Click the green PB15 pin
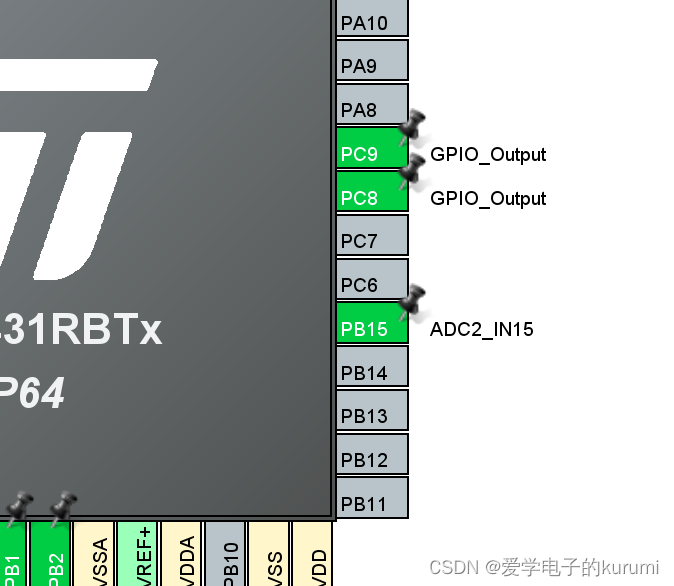The height and width of the screenshot is (586, 674). click(x=372, y=323)
